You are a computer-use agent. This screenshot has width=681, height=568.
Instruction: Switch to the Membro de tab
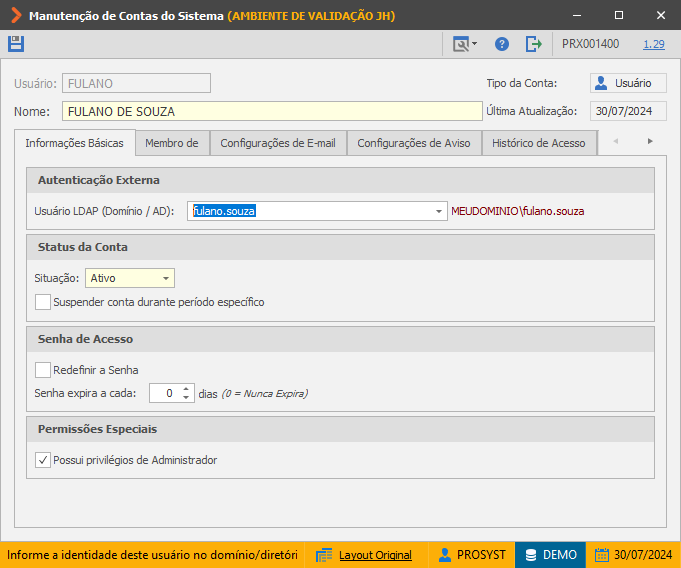[x=172, y=143]
